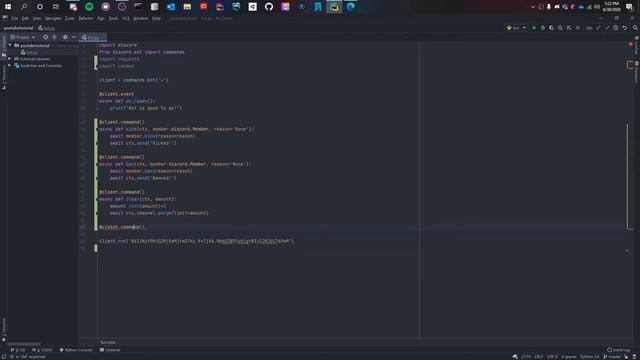Image resolution: width=640 pixels, height=360 pixels.
Task: Open the volume control in the system tray
Action: [x=596, y=7]
